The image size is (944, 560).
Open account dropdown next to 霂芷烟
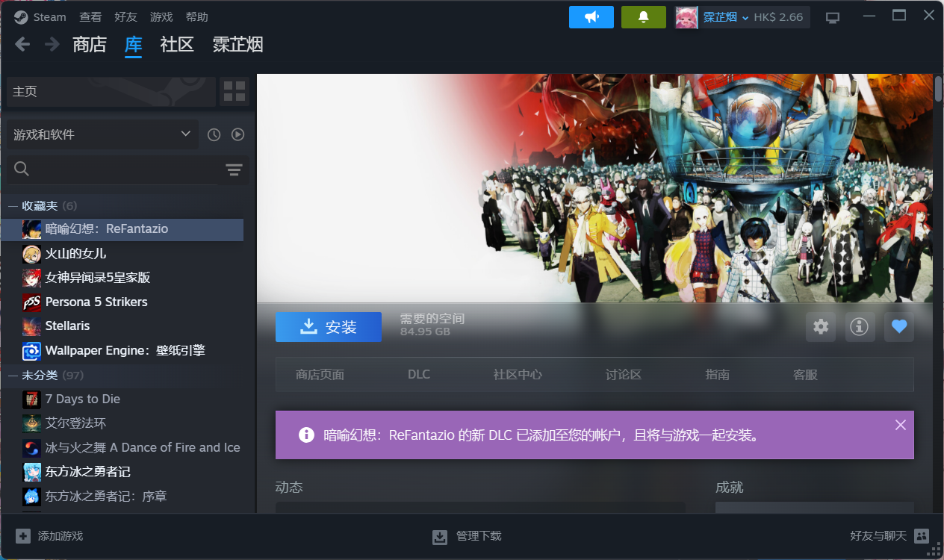tap(745, 18)
